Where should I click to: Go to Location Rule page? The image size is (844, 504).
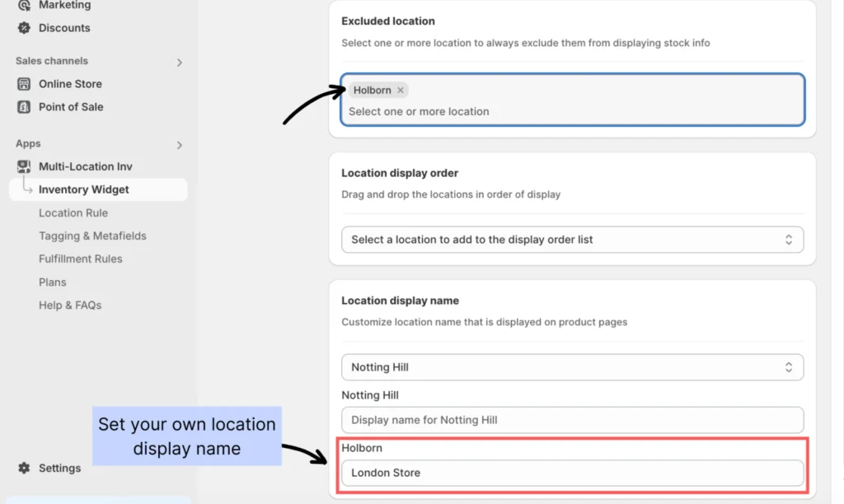73,212
